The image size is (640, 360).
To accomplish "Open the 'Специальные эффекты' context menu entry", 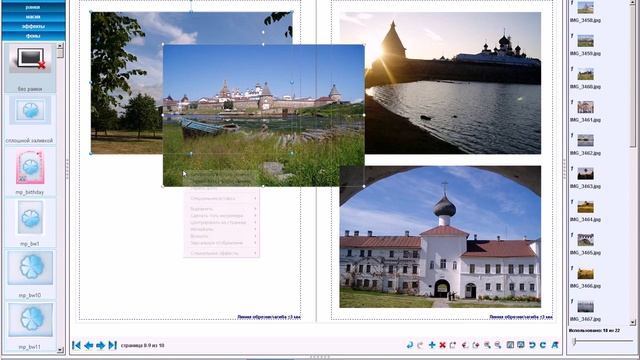I will point(221,253).
